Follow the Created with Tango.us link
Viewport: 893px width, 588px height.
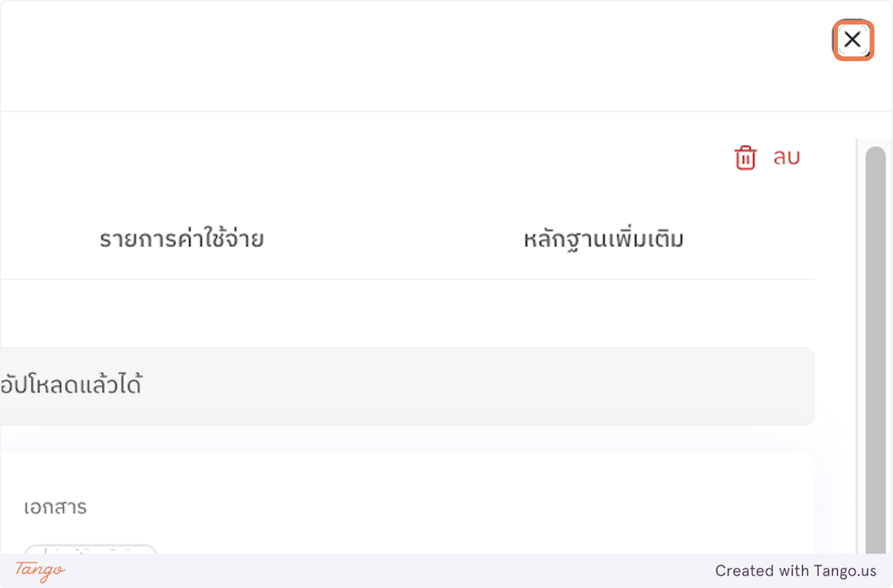click(x=796, y=571)
